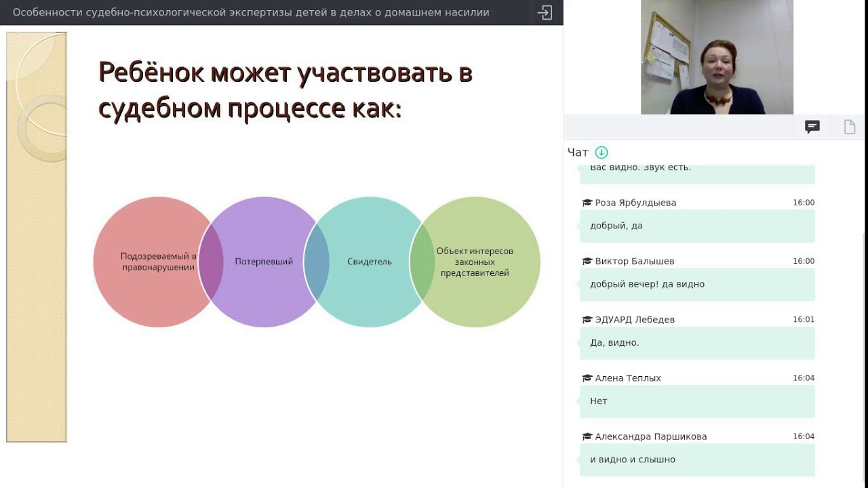
Task: Click the chat scroll-down arrow icon
Action: point(601,152)
